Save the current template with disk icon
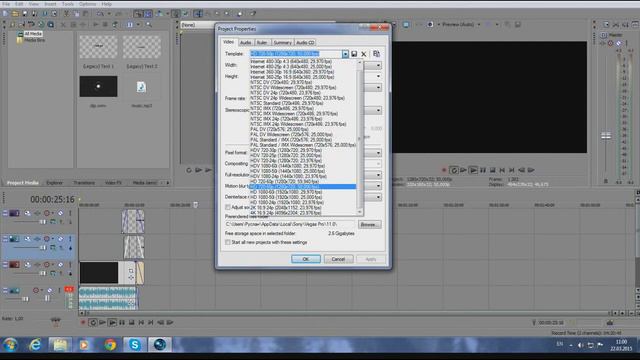The image size is (640, 360). tap(354, 54)
